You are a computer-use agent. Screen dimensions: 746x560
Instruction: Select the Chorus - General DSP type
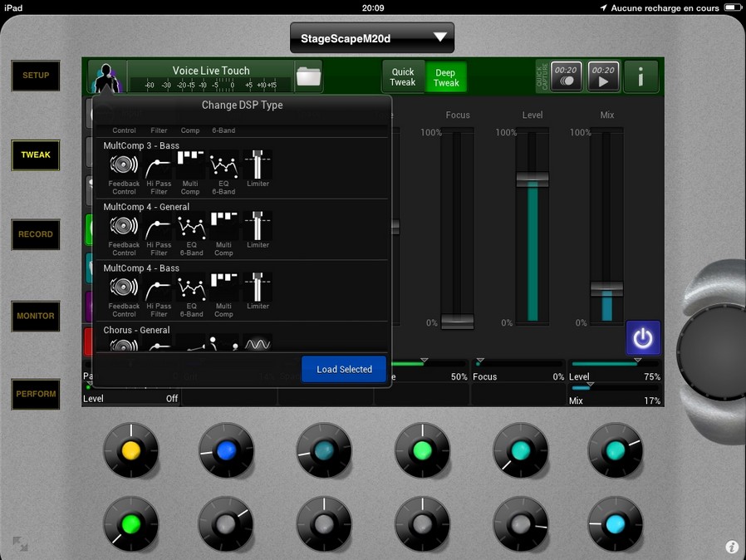[x=137, y=330]
